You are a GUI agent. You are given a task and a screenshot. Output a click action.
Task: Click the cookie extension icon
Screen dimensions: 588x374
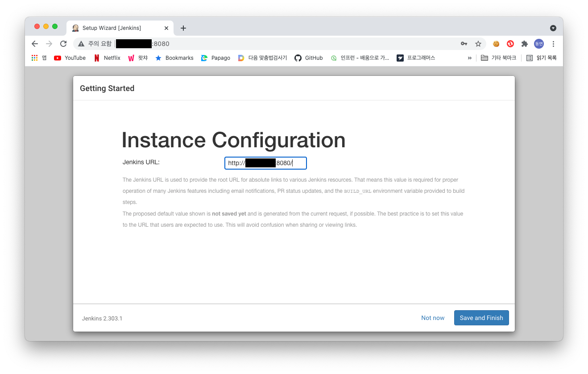[x=496, y=44]
